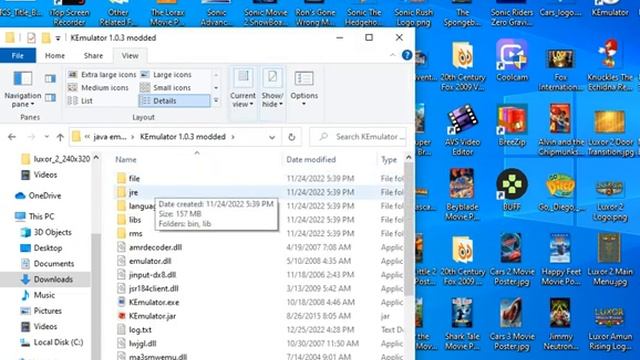Open the BreeZip desktop shortcut
The width and height of the screenshot is (640, 360).
coord(512,126)
